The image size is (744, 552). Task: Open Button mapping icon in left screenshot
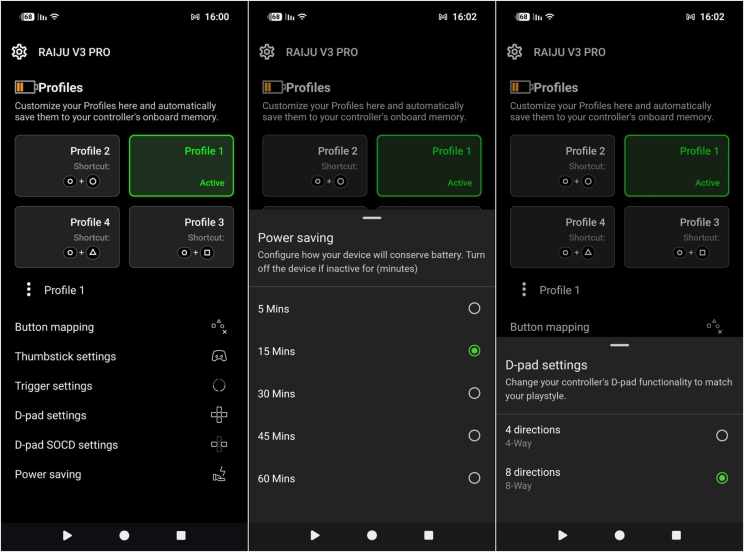[219, 327]
